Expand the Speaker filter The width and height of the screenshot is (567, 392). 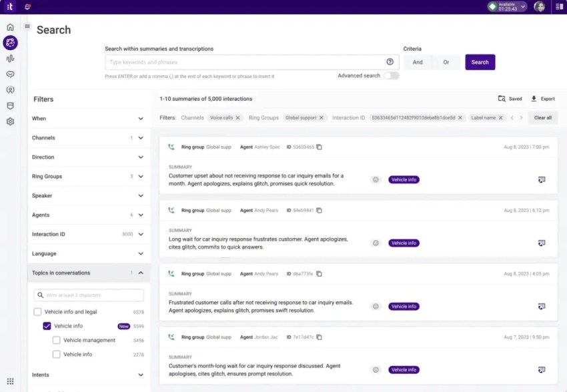point(88,195)
